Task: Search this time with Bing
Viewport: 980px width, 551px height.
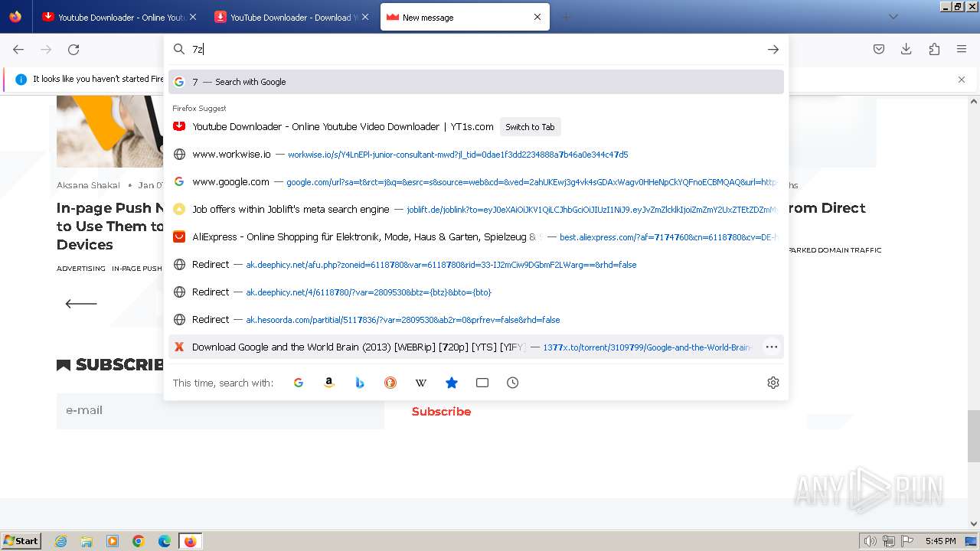Action: 360,383
